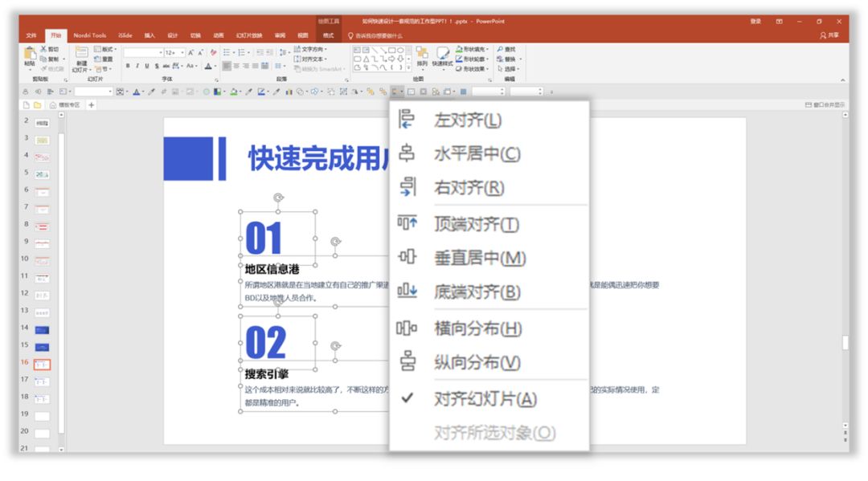Choose 横向分布(H) from the align menu
Image resolution: width=868 pixels, height=481 pixels.
(489, 328)
